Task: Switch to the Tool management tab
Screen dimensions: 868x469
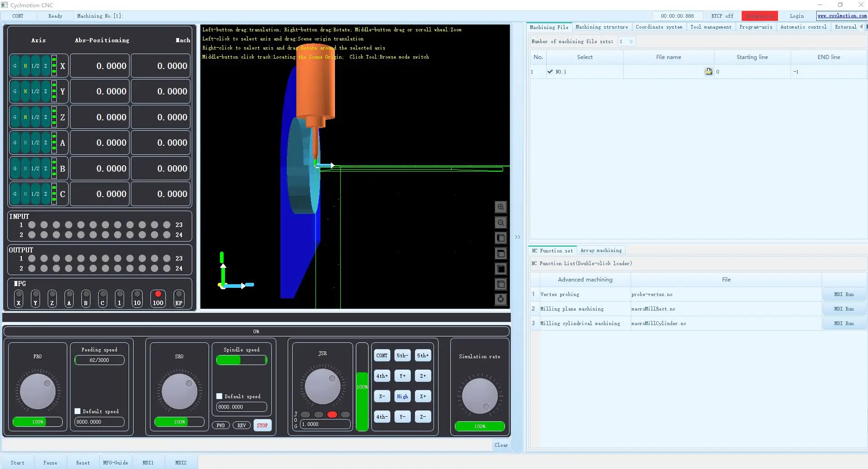Action: tap(710, 27)
